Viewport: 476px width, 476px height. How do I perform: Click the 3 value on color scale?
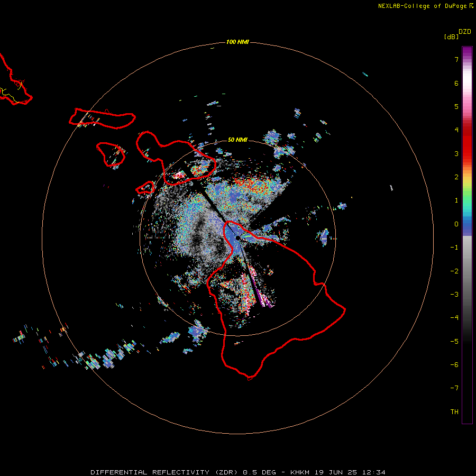pyautogui.click(x=456, y=153)
